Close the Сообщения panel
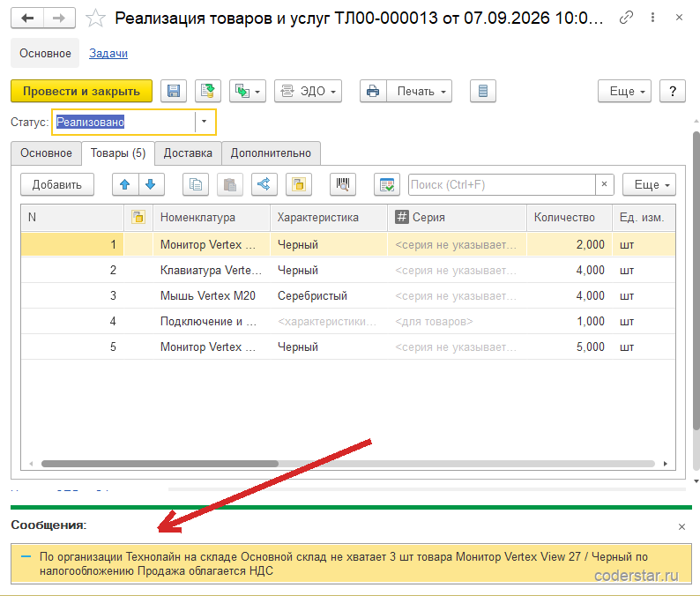 click(x=681, y=527)
